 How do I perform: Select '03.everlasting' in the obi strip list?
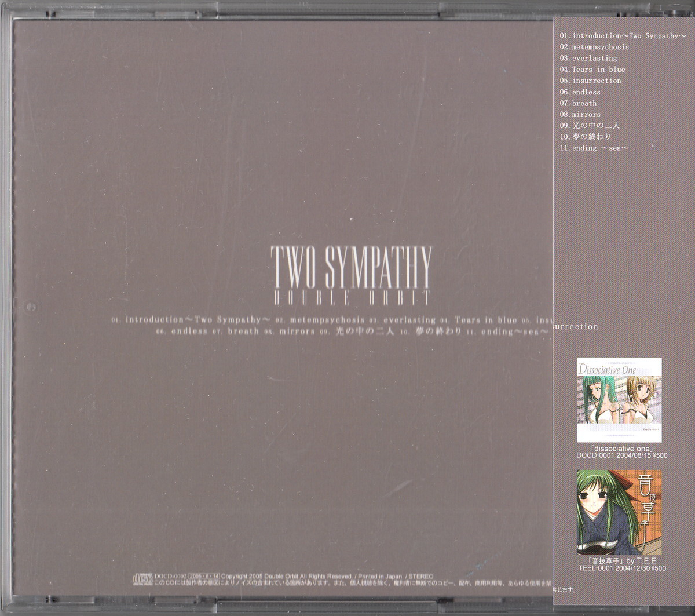coord(588,59)
